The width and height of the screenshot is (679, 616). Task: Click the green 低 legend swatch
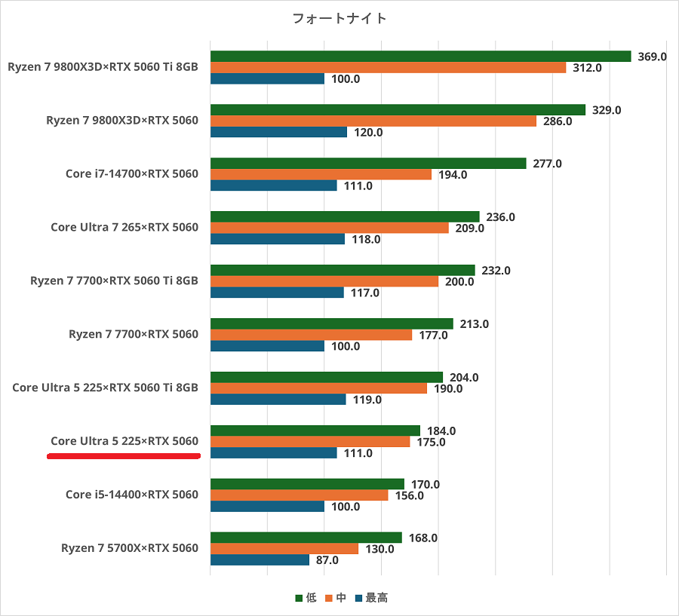pyautogui.click(x=299, y=598)
